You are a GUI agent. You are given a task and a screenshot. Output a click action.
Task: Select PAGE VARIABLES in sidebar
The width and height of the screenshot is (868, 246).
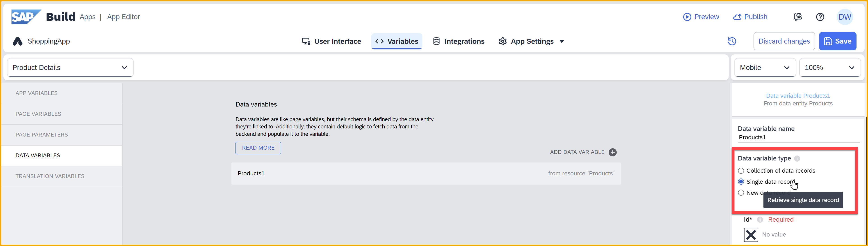click(62, 114)
